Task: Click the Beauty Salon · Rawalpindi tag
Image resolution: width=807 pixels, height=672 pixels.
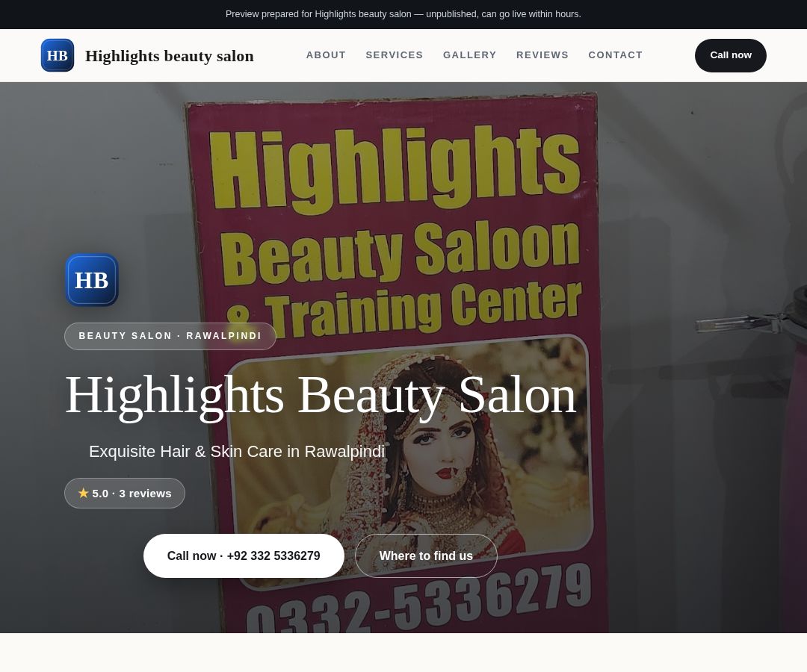Action: (170, 336)
